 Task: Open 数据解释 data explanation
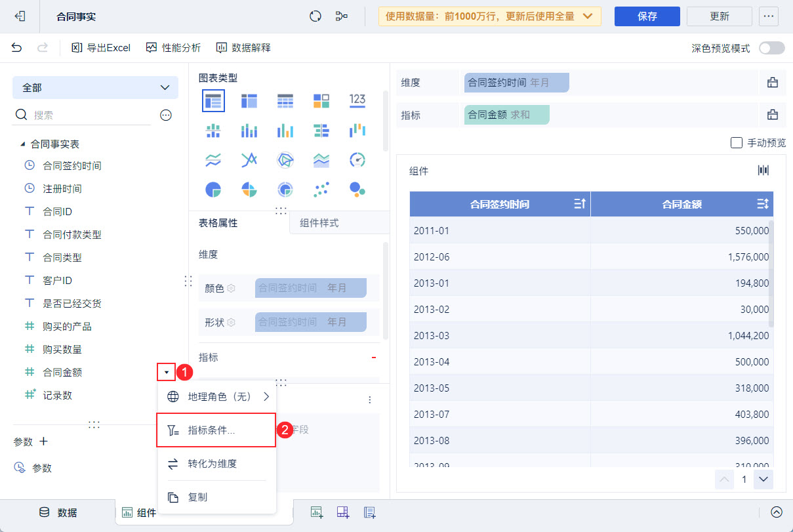[x=243, y=47]
